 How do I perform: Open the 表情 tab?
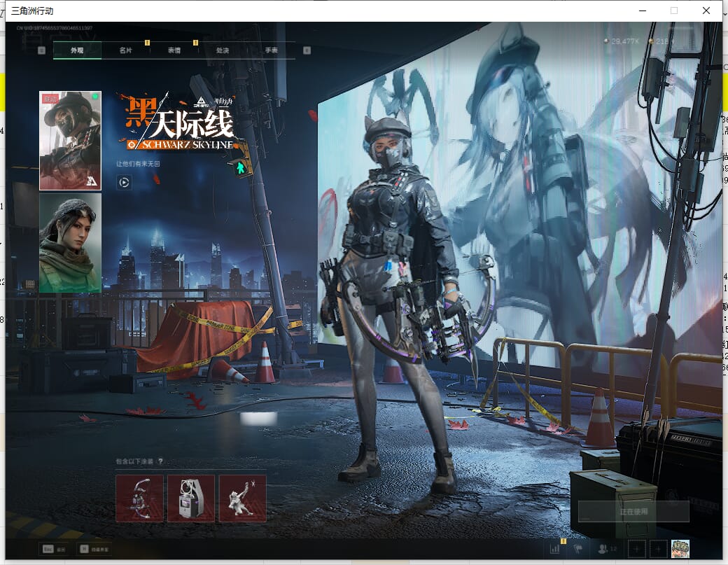(x=174, y=50)
